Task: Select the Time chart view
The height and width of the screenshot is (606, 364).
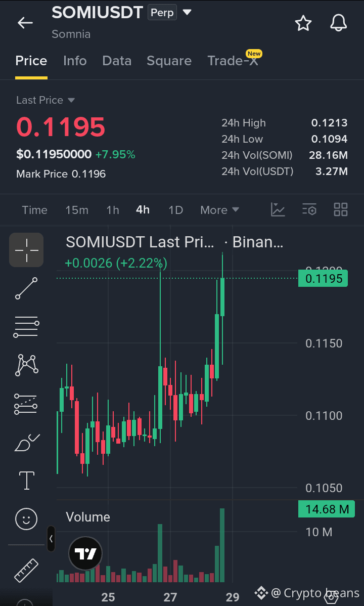Action: coord(35,210)
